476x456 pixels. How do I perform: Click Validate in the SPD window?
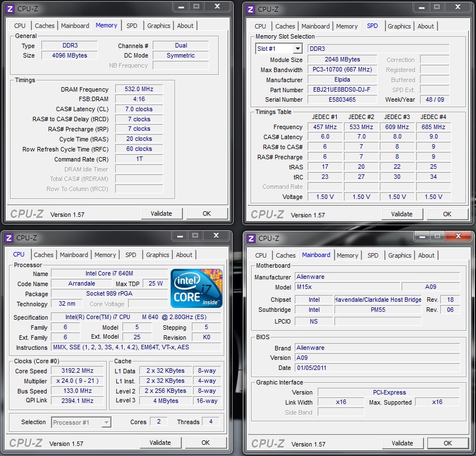(x=402, y=214)
